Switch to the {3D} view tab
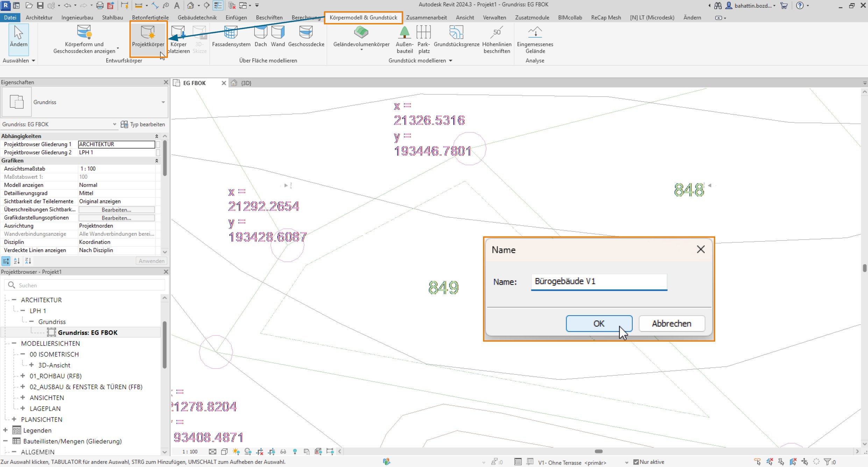868x467 pixels. click(246, 83)
